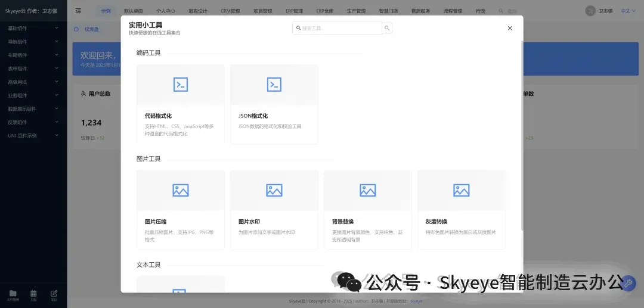Click the Skyeye云 sidebar logo title
The image size is (644, 308).
(x=32, y=11)
